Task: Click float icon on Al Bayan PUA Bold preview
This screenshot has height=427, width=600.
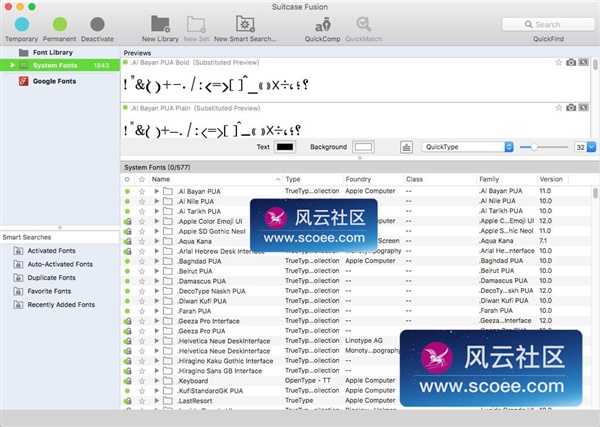Action: [584, 62]
